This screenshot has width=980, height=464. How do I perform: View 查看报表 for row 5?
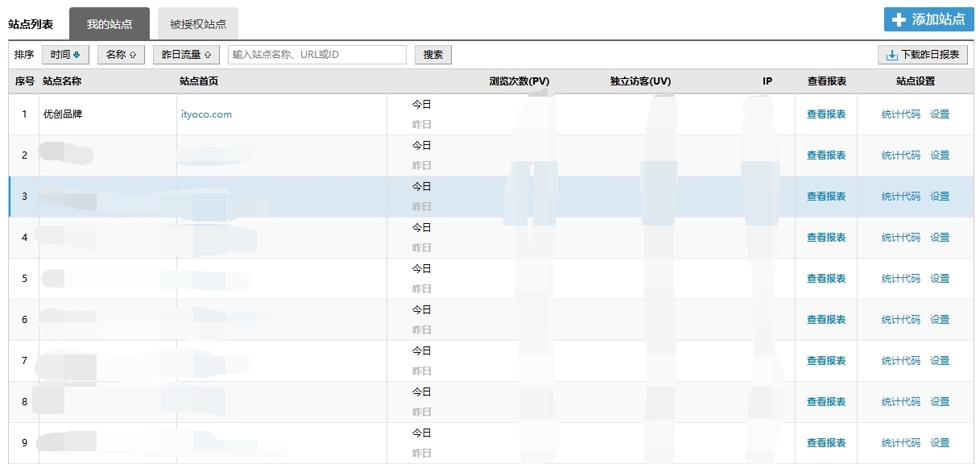(x=826, y=279)
